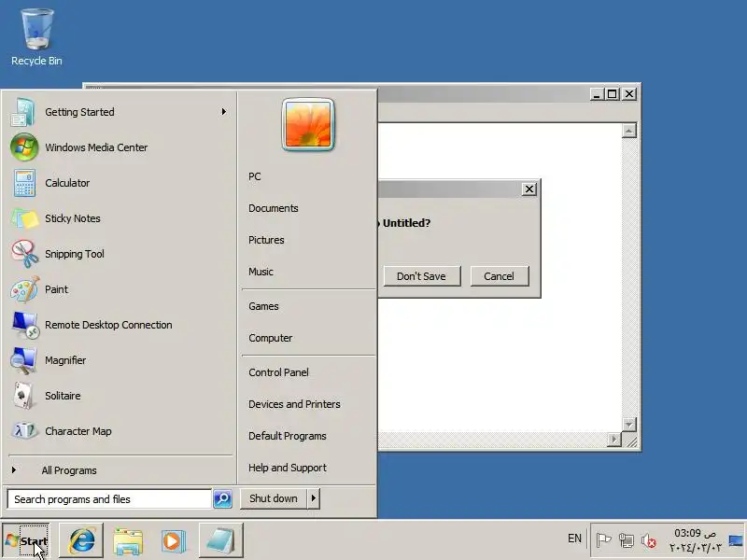Click Notepad vertical scrollbar up arrow
The height and width of the screenshot is (560, 747).
pyautogui.click(x=629, y=131)
